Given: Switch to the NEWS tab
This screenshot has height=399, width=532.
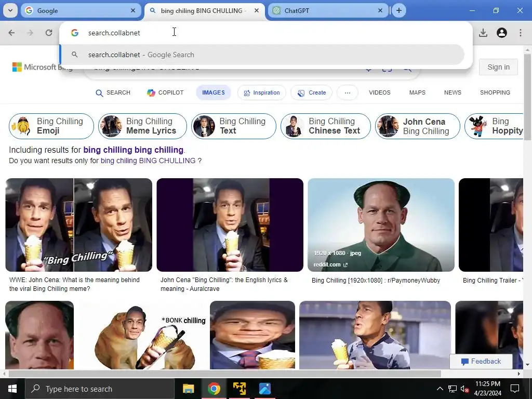Looking at the screenshot, I should coord(453,92).
